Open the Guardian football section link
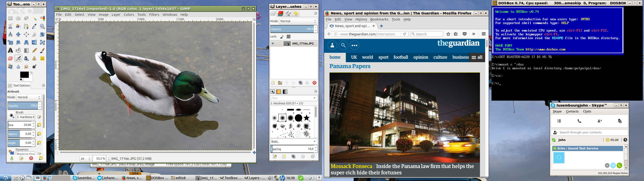The image size is (644, 181). 400,57
